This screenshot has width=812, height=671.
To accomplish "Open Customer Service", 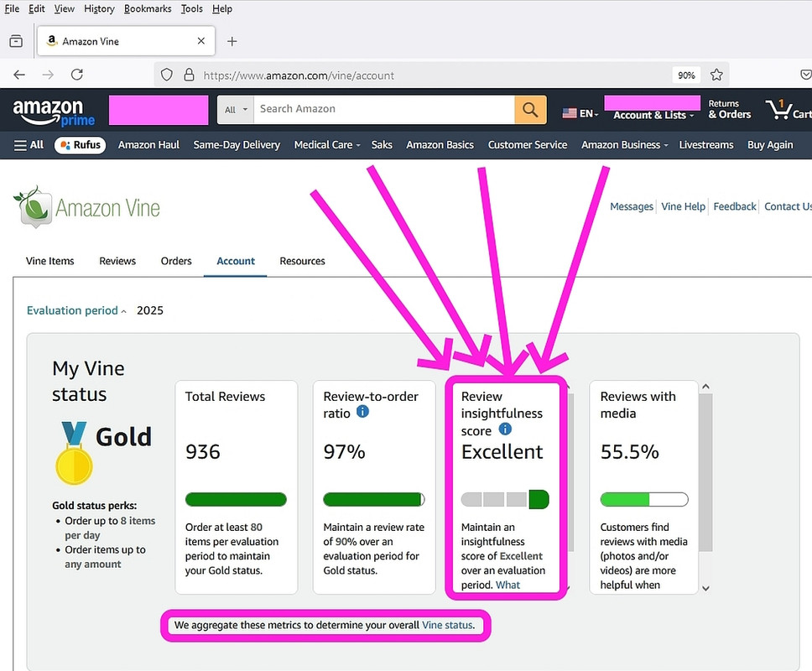I will (527, 145).
